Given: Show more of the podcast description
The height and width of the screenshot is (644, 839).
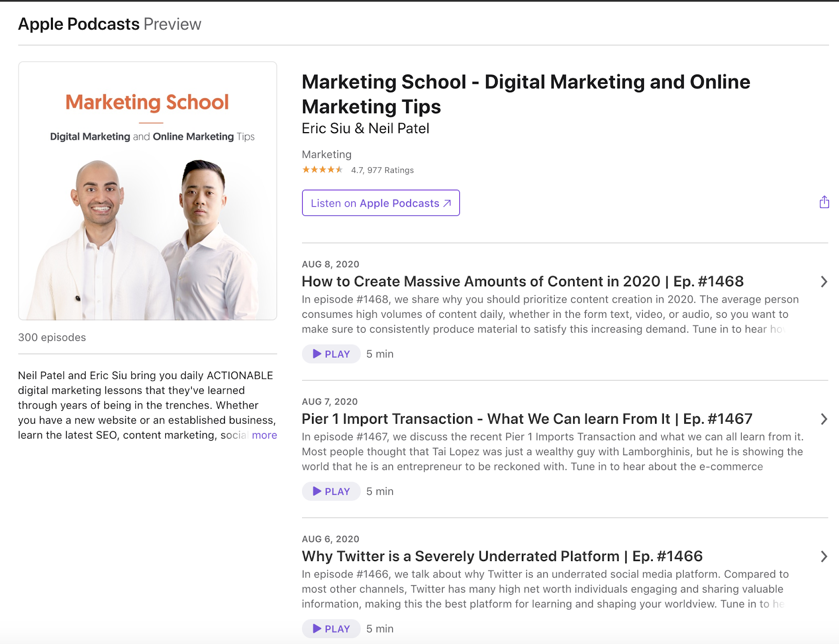Looking at the screenshot, I should click(x=264, y=435).
